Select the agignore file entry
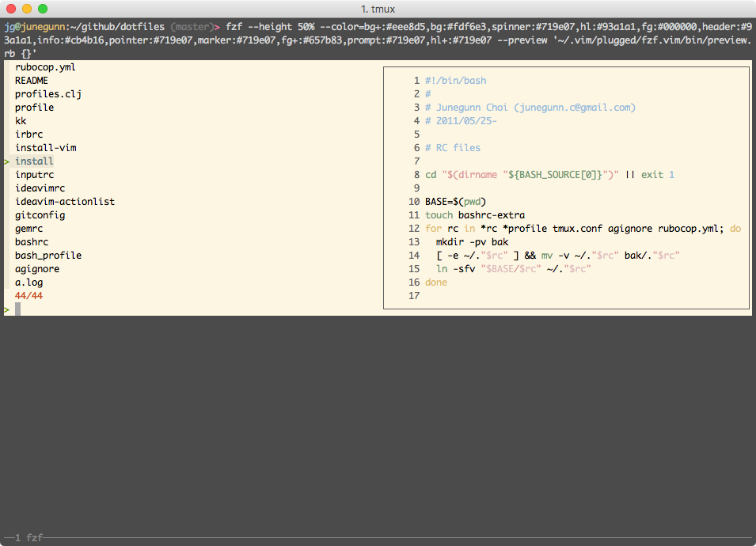Screen dimensions: 756x546 pyautogui.click(x=36, y=268)
